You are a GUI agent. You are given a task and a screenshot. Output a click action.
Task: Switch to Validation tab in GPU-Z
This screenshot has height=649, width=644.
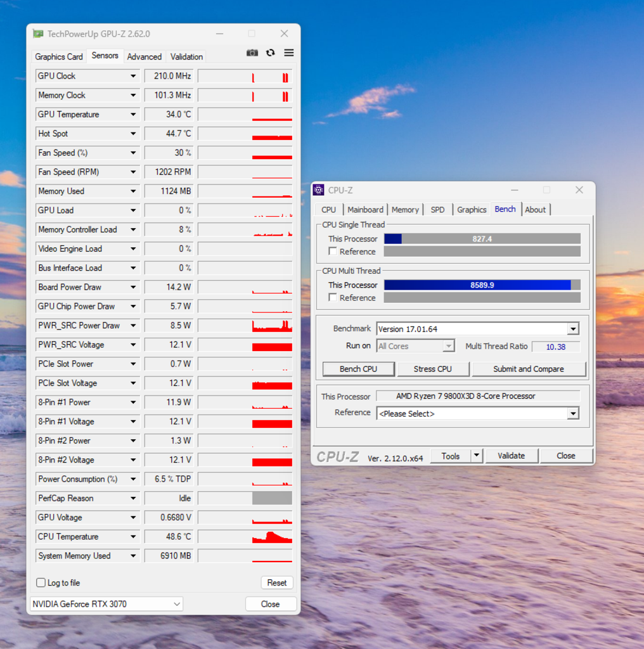click(186, 56)
